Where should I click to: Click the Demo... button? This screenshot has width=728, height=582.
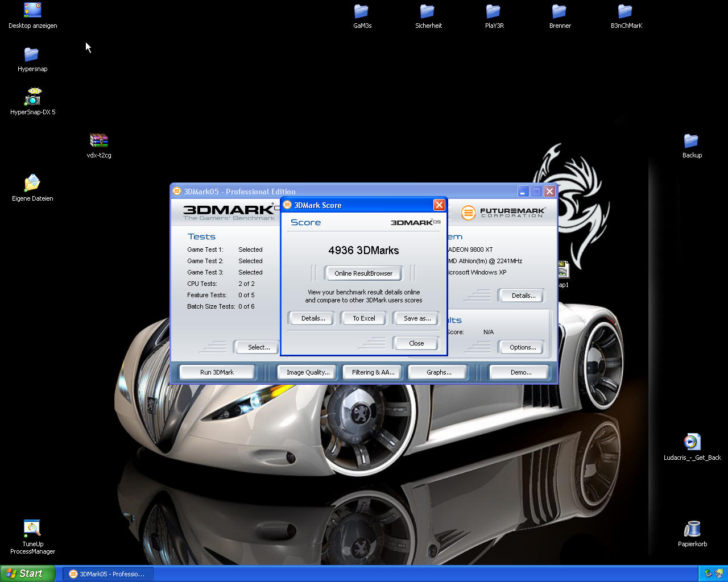(520, 372)
